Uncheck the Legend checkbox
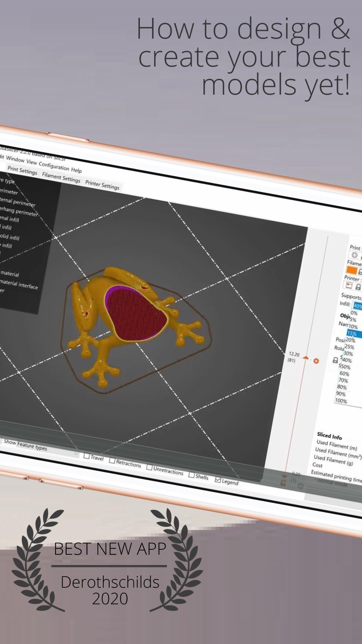The height and width of the screenshot is (644, 362). coord(218,480)
